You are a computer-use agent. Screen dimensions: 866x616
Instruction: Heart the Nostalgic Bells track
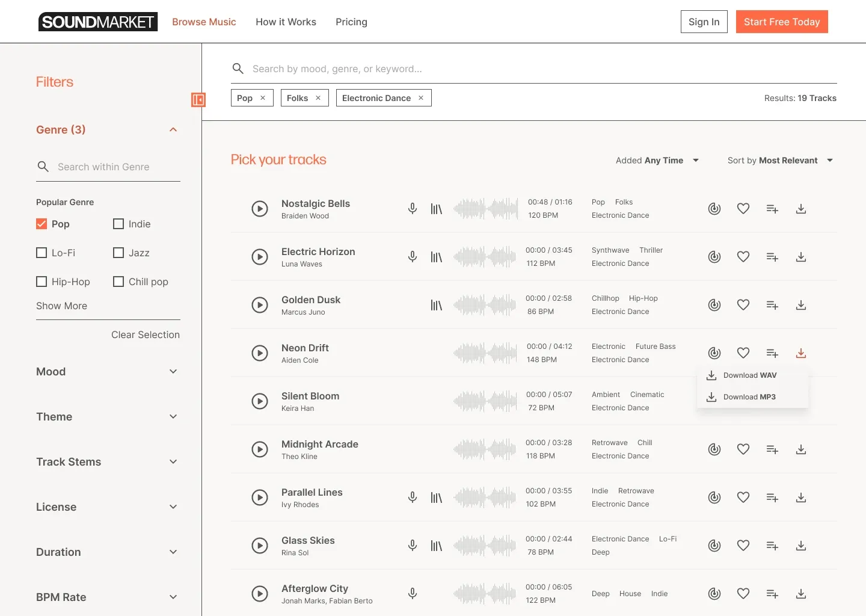click(743, 209)
